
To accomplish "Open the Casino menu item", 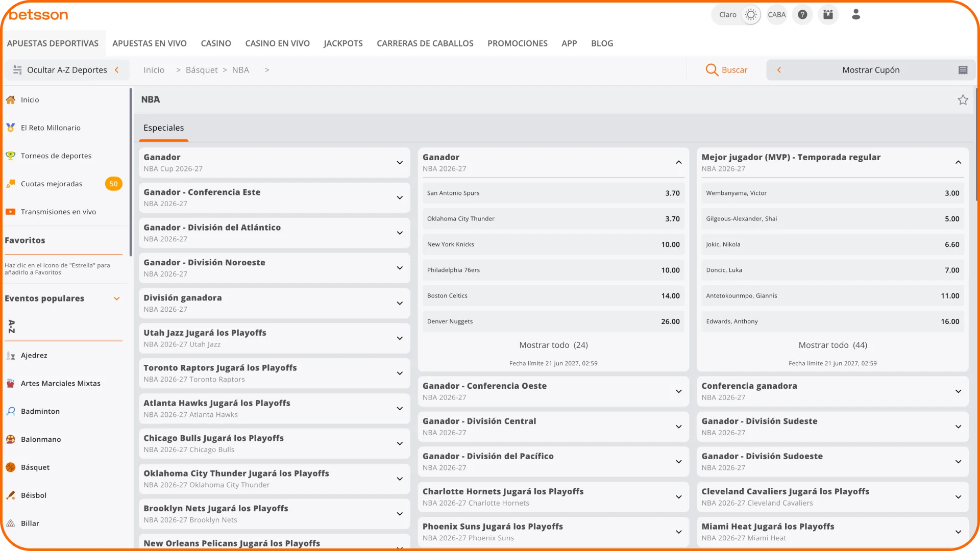I will 216,43.
